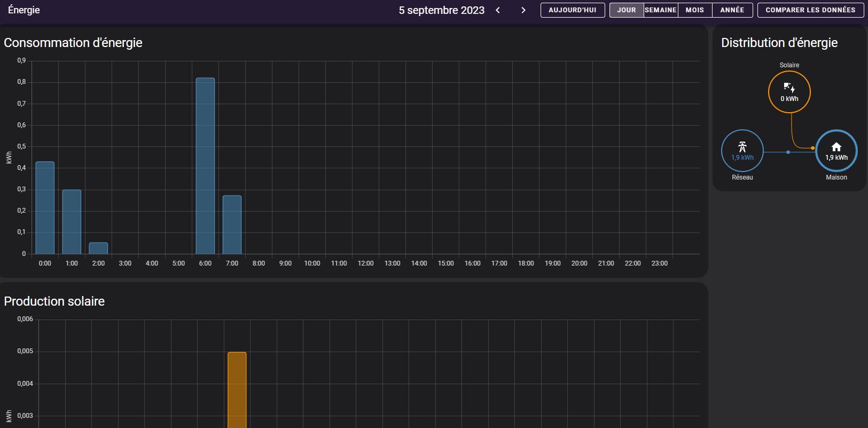Switch to SEMAINE period view
Screen dimensions: 868x428
click(661, 10)
